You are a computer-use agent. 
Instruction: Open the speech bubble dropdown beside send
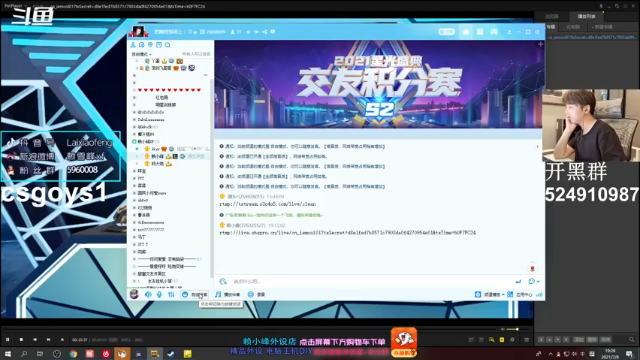point(533,281)
